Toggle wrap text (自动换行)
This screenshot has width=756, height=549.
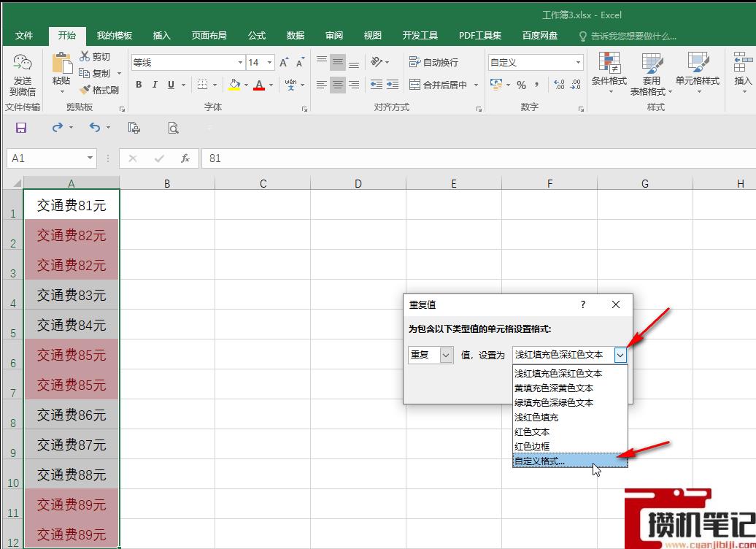click(x=433, y=62)
